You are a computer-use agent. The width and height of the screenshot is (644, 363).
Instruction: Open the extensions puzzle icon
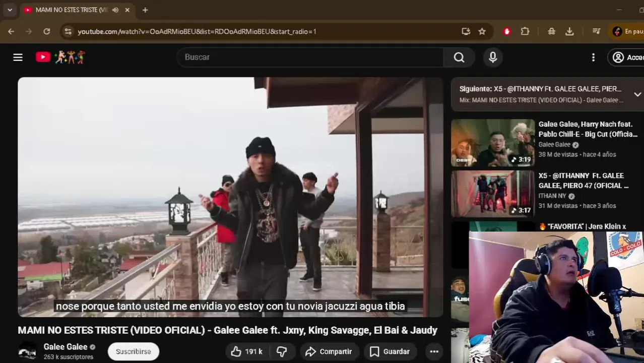click(525, 31)
